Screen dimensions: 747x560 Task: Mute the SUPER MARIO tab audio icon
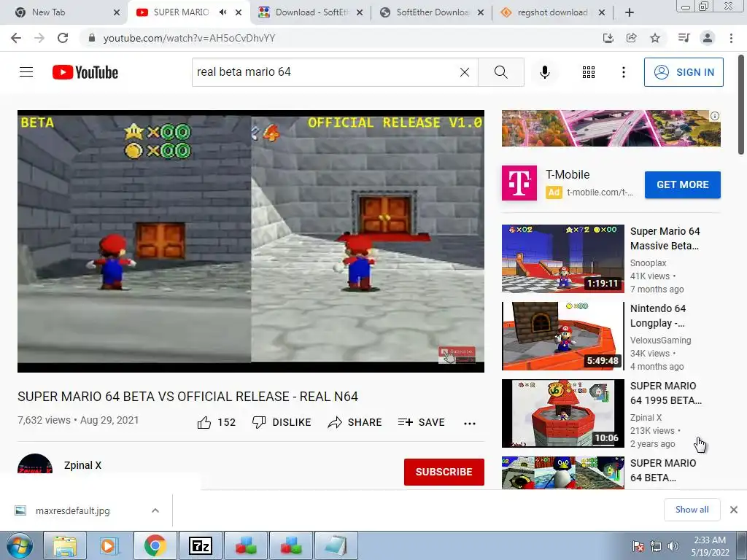click(222, 12)
